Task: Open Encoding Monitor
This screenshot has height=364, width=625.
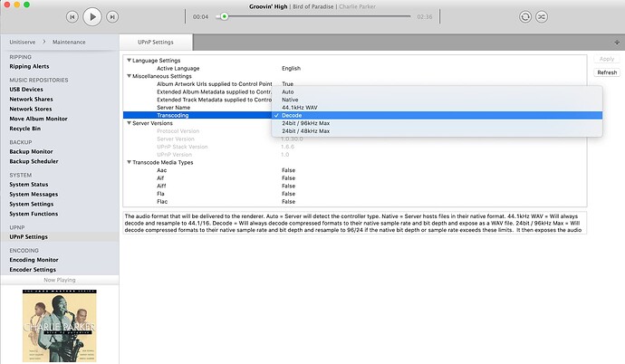Action: tap(34, 260)
